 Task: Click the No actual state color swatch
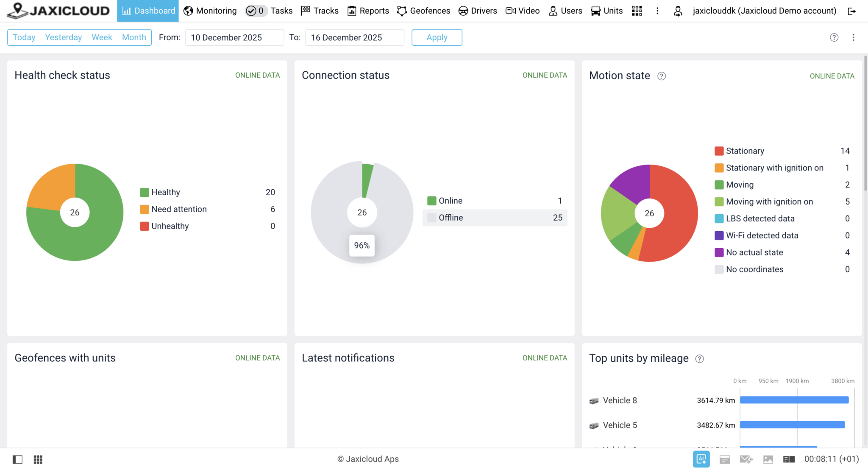click(719, 252)
